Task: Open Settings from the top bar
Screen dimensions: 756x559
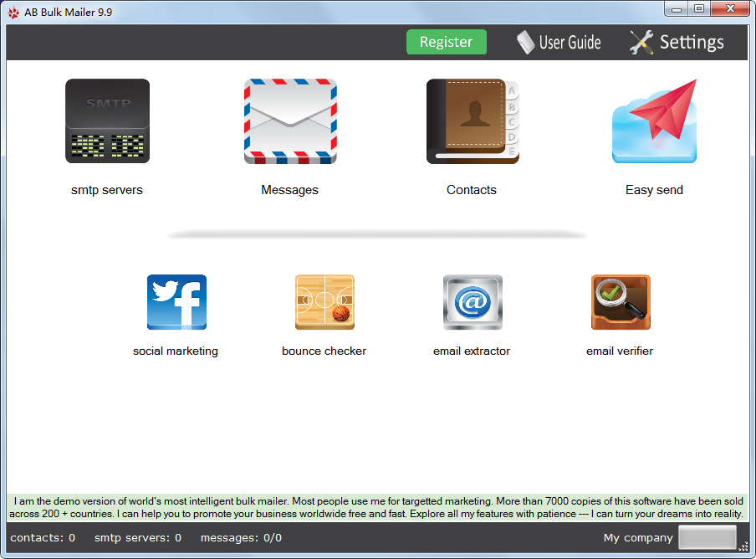Action: (x=677, y=43)
